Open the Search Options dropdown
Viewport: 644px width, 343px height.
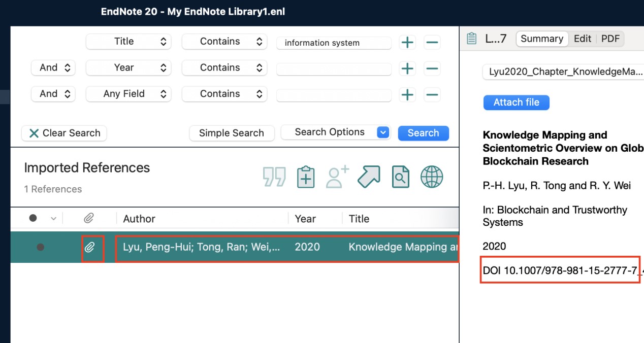[x=335, y=132]
